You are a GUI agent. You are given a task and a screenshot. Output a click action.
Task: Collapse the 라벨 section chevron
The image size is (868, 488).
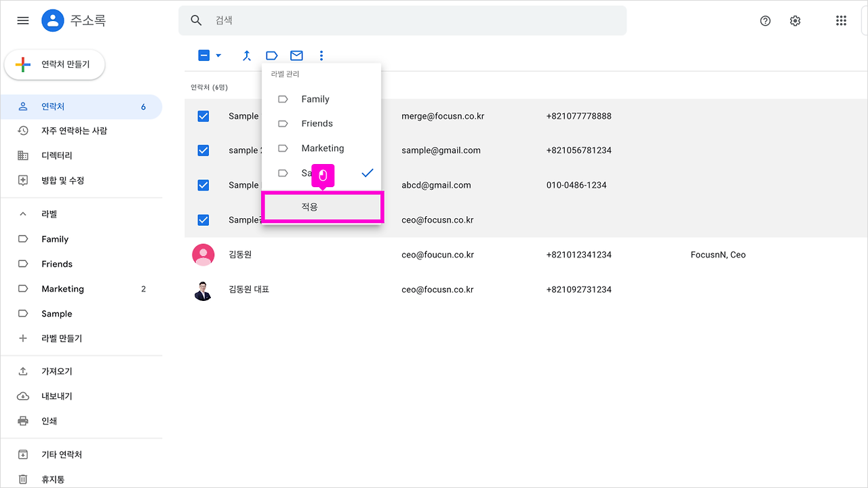tap(23, 214)
